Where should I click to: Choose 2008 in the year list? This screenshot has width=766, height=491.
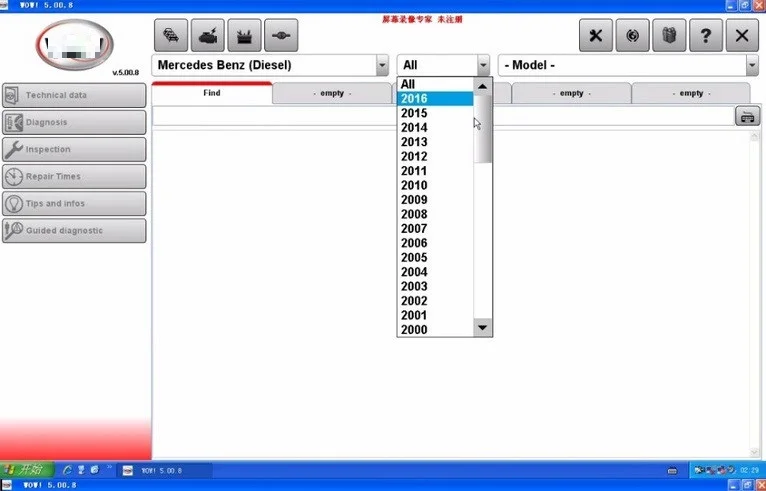435,214
